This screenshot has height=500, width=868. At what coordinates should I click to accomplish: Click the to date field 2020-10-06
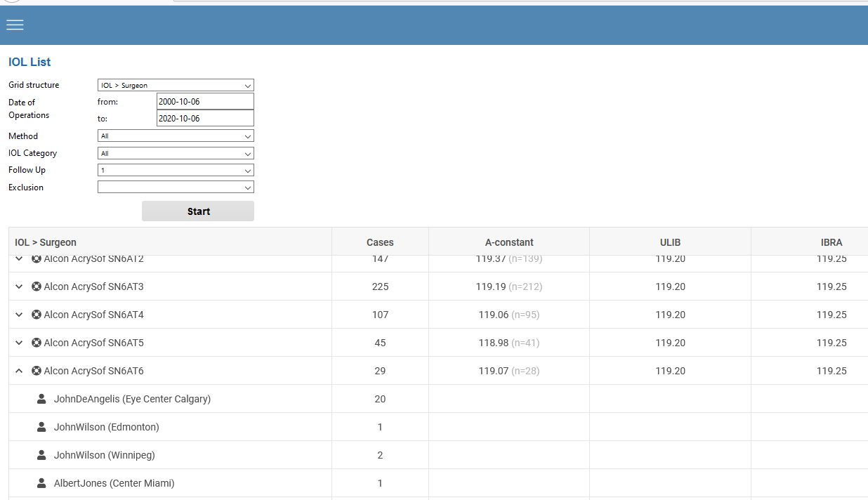coord(205,118)
